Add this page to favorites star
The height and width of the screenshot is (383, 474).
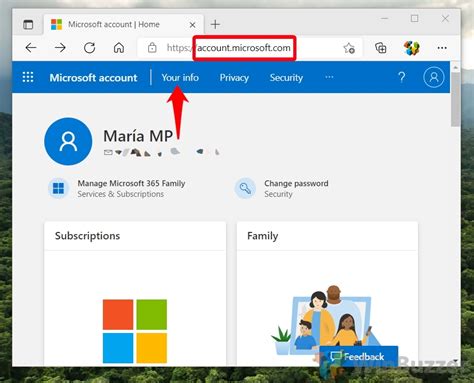click(349, 48)
